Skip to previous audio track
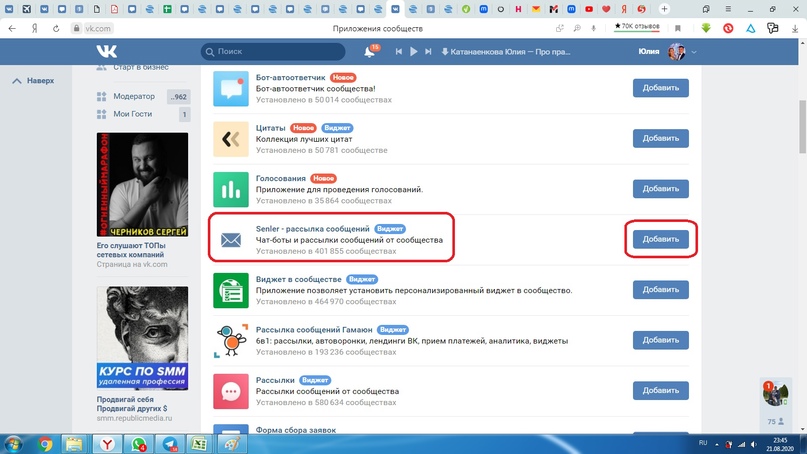Viewport: 807px width, 454px height. [x=398, y=51]
